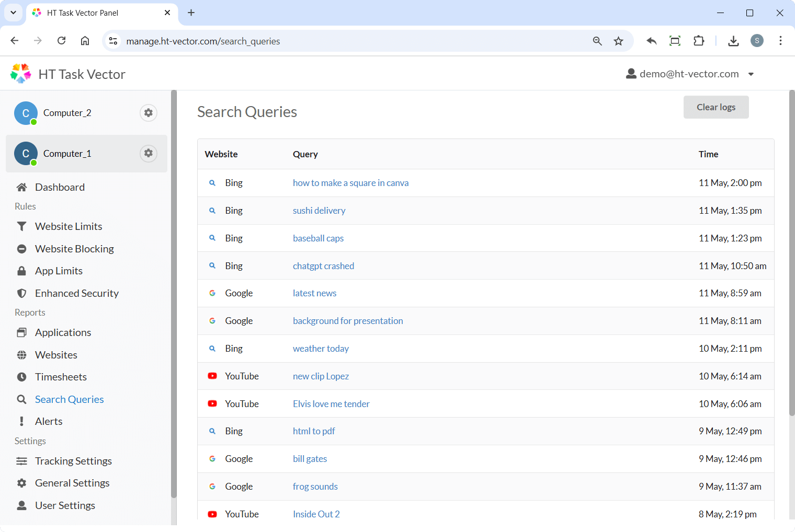Viewport: 795px width, 532px height.
Task: Click the Enhanced Security shield icon
Action: tap(21, 293)
